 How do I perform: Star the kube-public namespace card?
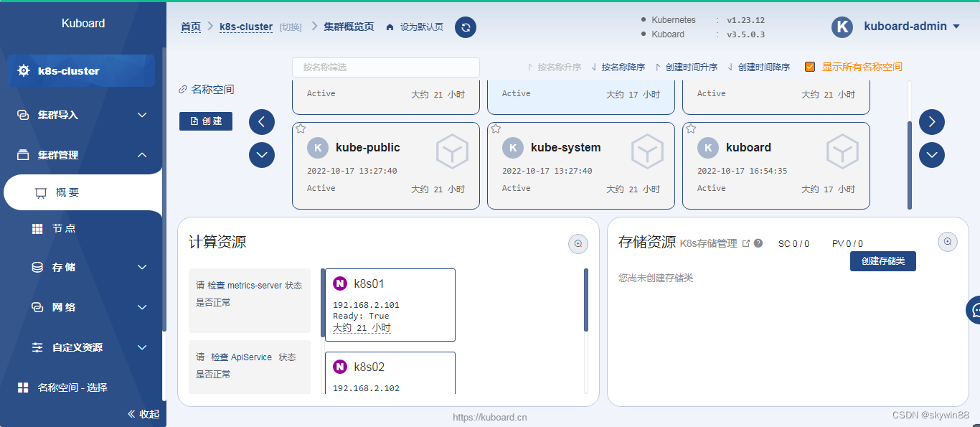[301, 129]
